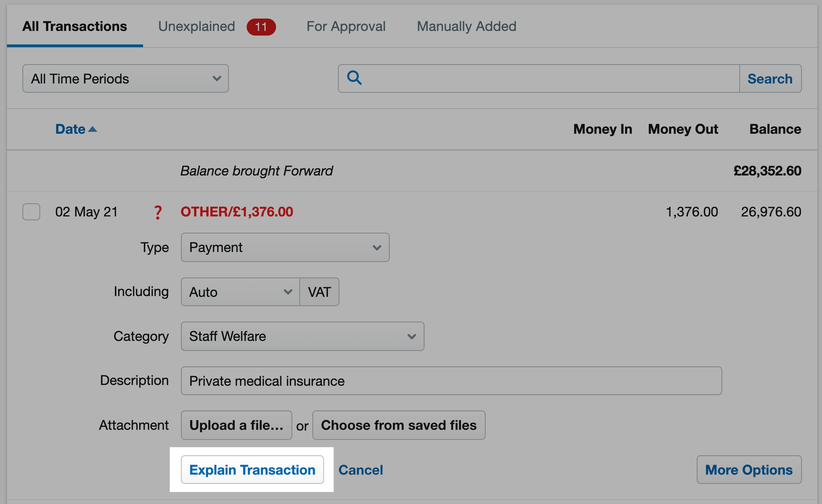Click the Upload a file button
Image resolution: width=822 pixels, height=504 pixels.
237,425
